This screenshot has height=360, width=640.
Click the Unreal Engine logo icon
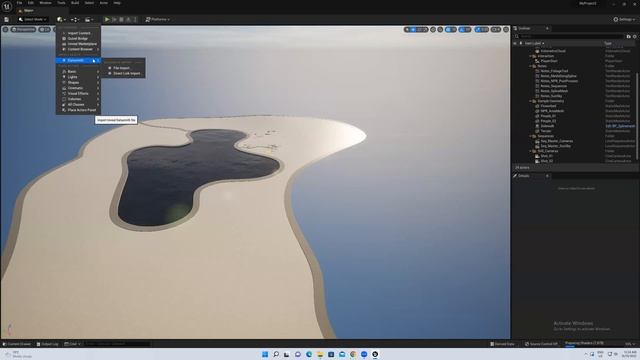[7, 7]
